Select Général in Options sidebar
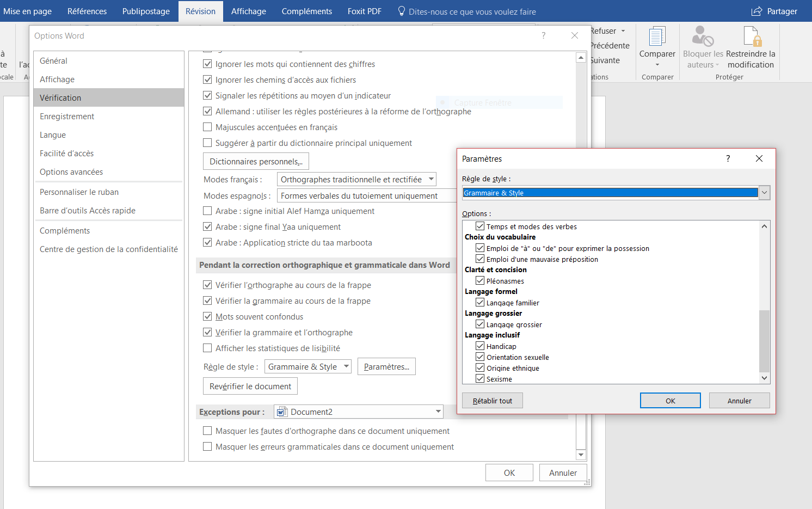812x509 pixels. tap(109, 61)
